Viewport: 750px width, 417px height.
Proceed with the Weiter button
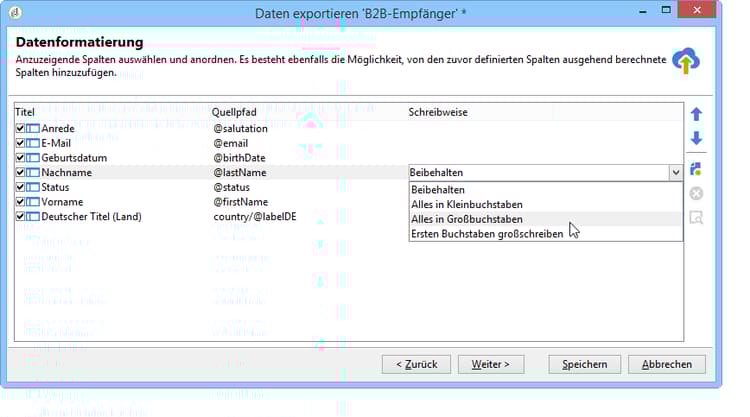tap(491, 364)
